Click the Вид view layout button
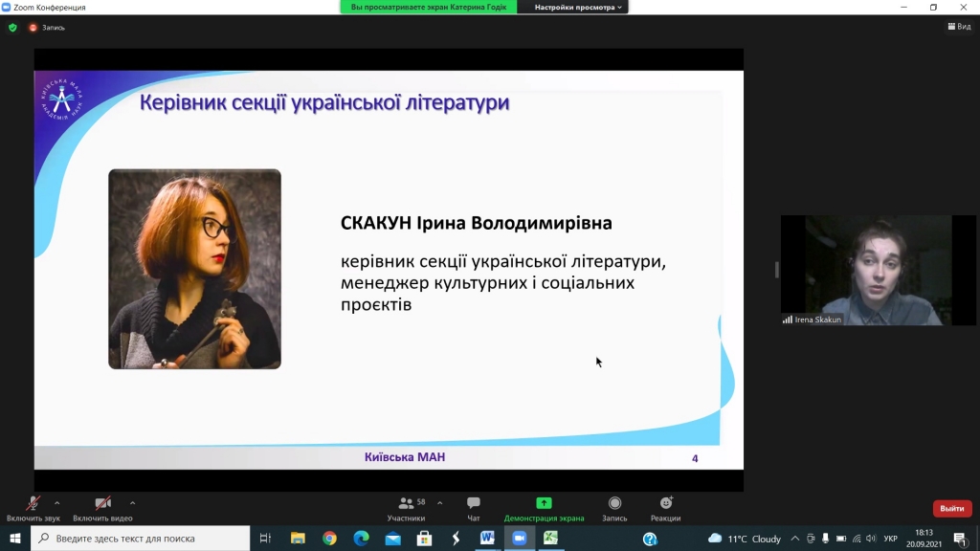The height and width of the screenshot is (551, 980). pyautogui.click(x=957, y=27)
